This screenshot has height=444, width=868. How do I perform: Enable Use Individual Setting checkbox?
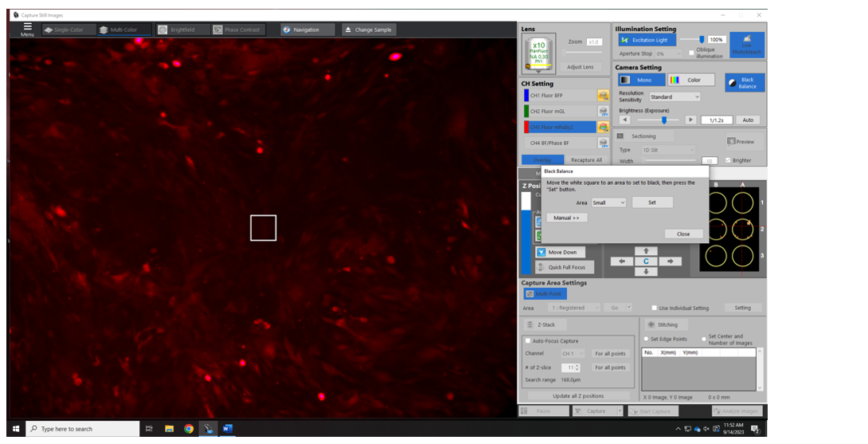[x=655, y=308]
